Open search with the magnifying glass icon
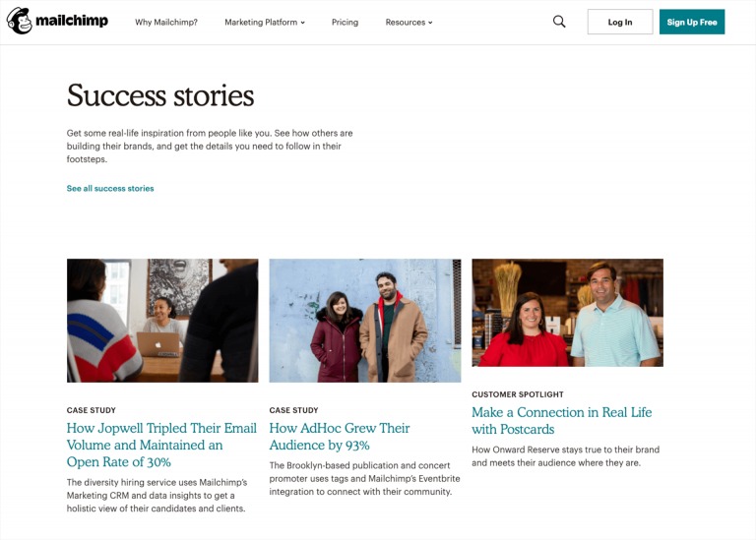 [559, 22]
